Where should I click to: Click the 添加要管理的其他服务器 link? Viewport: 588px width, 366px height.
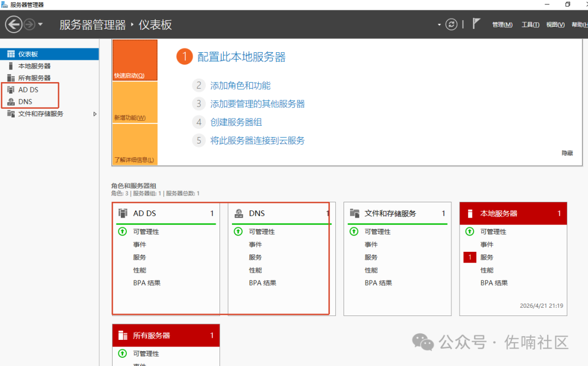point(257,104)
